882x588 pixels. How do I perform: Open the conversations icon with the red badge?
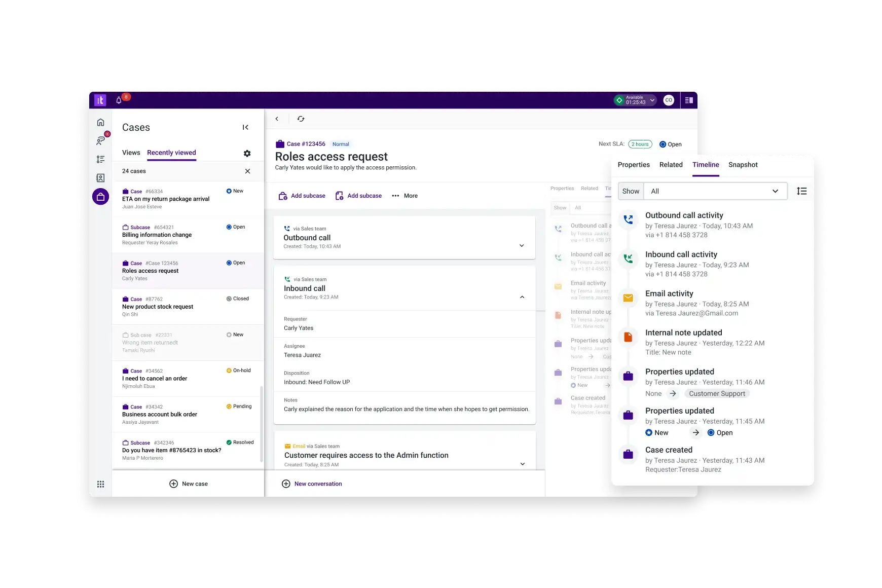pyautogui.click(x=100, y=141)
